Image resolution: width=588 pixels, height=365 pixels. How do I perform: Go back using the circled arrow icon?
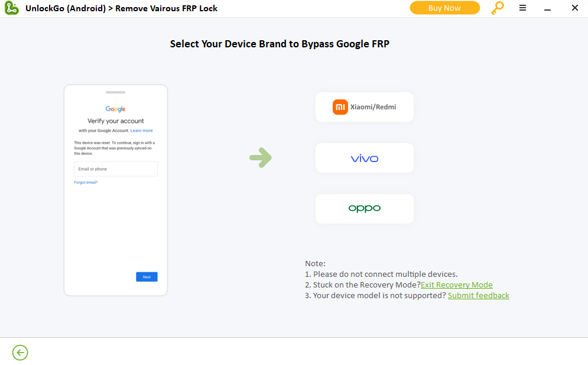click(x=20, y=352)
